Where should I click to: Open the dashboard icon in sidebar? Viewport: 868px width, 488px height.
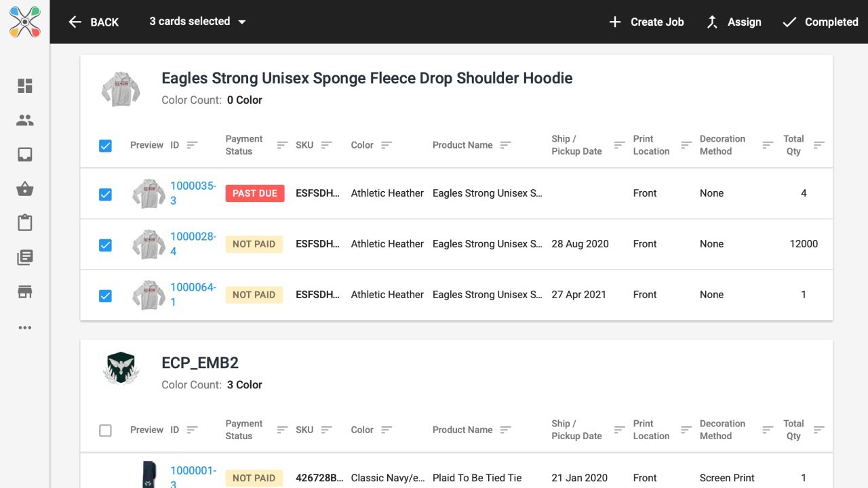[x=25, y=85]
